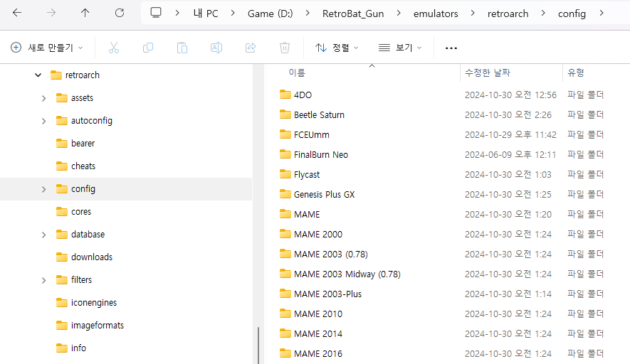Open chevron after config breadcrumb
The image size is (630, 364).
[x=602, y=14]
